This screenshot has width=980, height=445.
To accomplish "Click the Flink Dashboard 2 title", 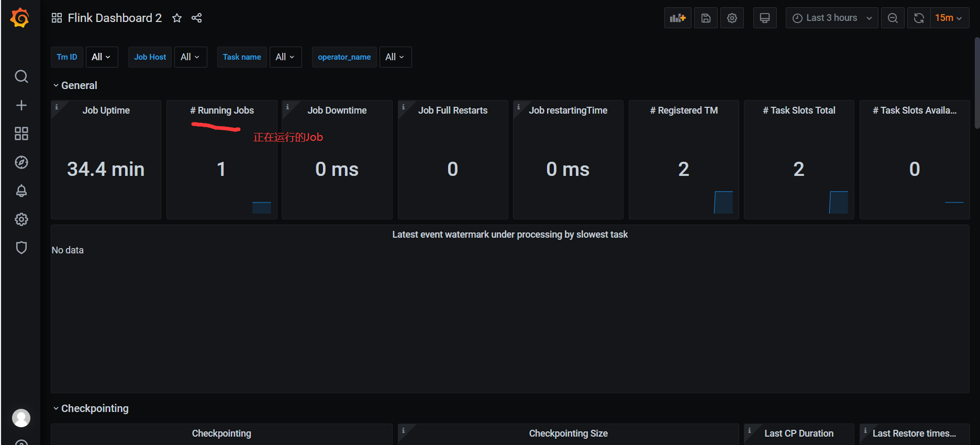I will (x=115, y=18).
